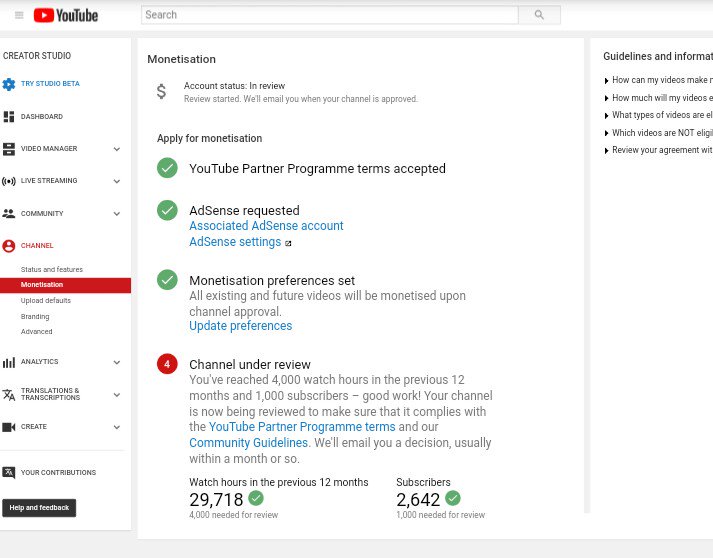
Task: Click the 29,718 watch hours value
Action: 216,500
